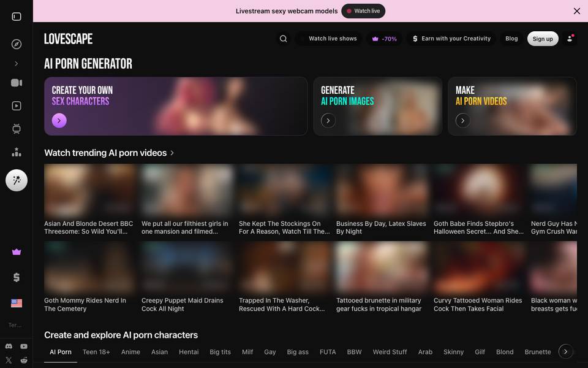Open the X (Twitter) icon link
Viewport: 588px width, 368px height.
[x=9, y=360]
